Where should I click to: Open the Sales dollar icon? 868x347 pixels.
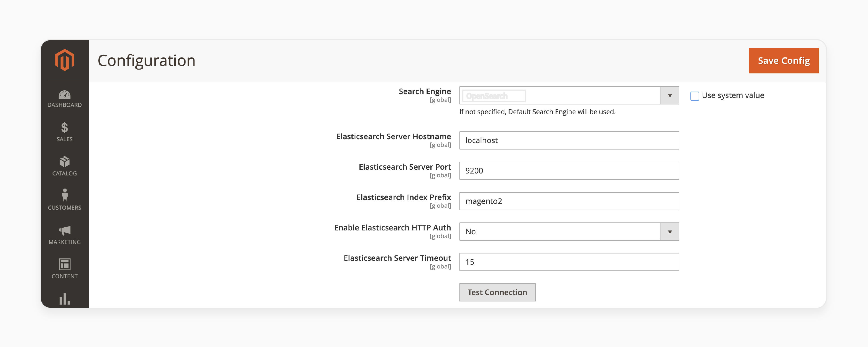pyautogui.click(x=64, y=127)
